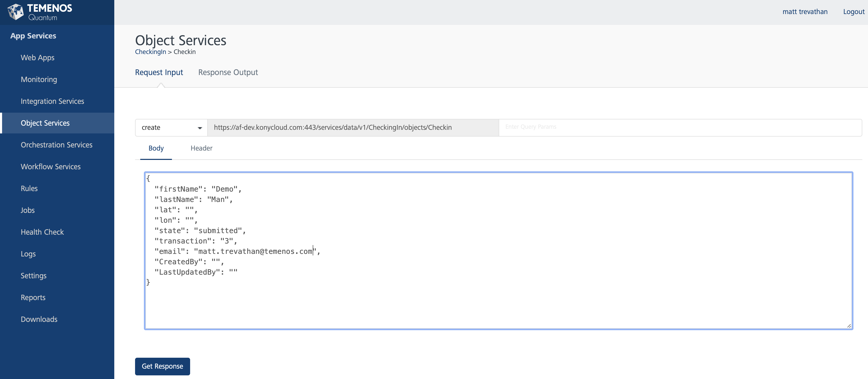This screenshot has height=379, width=868.
Task: Open Web Apps in the sidebar
Action: (37, 57)
